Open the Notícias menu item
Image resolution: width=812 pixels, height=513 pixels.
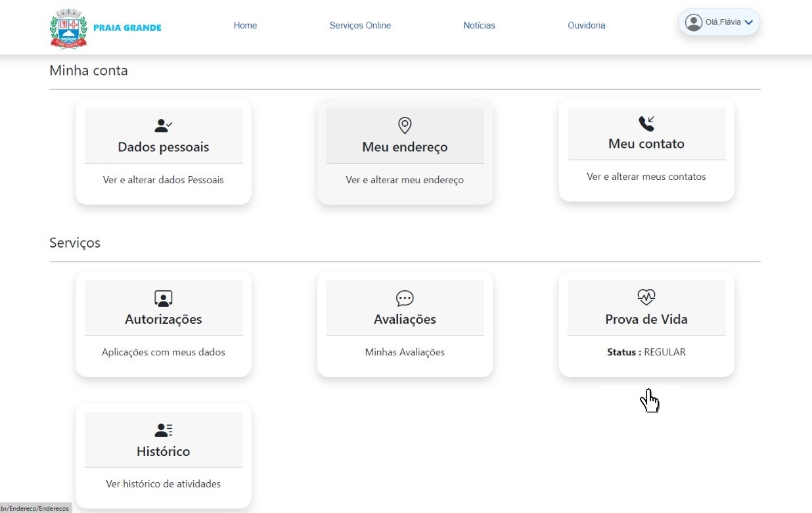pyautogui.click(x=479, y=26)
